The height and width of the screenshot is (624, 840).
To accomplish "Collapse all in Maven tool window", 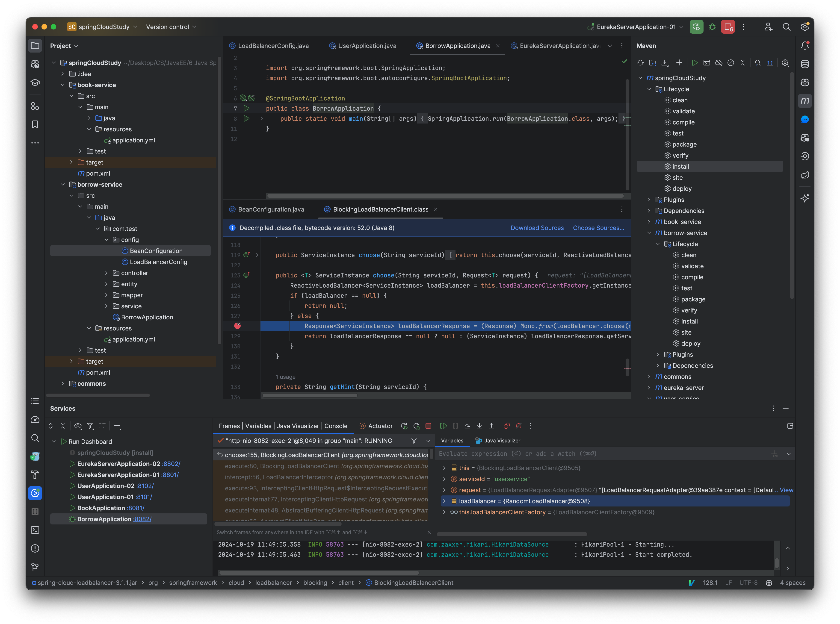I will point(743,63).
